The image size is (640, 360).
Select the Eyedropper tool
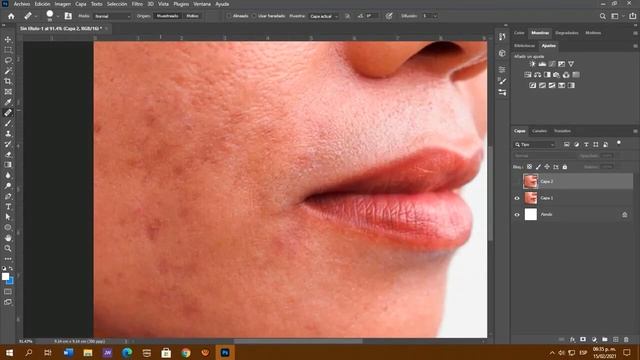pyautogui.click(x=8, y=102)
